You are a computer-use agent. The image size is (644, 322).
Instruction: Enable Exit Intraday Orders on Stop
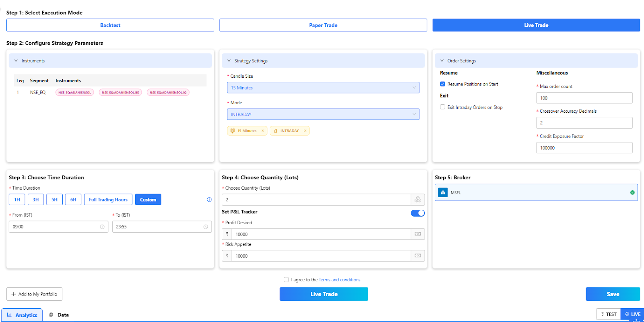point(443,107)
